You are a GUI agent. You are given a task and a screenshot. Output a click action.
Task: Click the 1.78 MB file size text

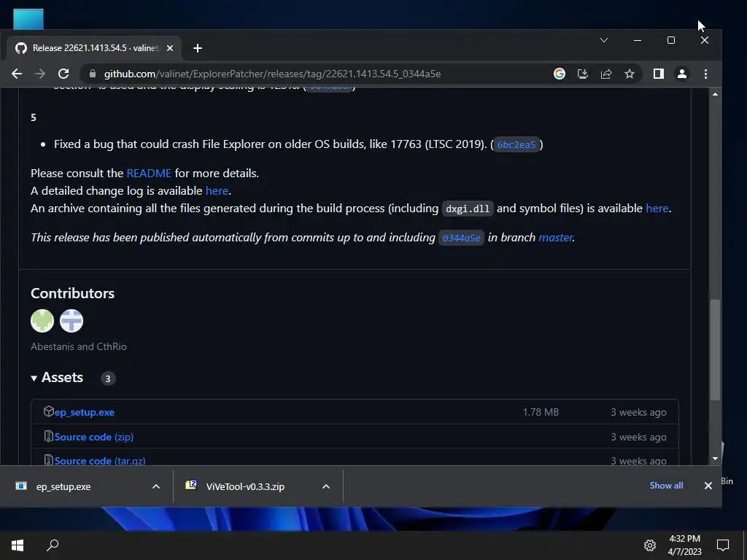(541, 413)
